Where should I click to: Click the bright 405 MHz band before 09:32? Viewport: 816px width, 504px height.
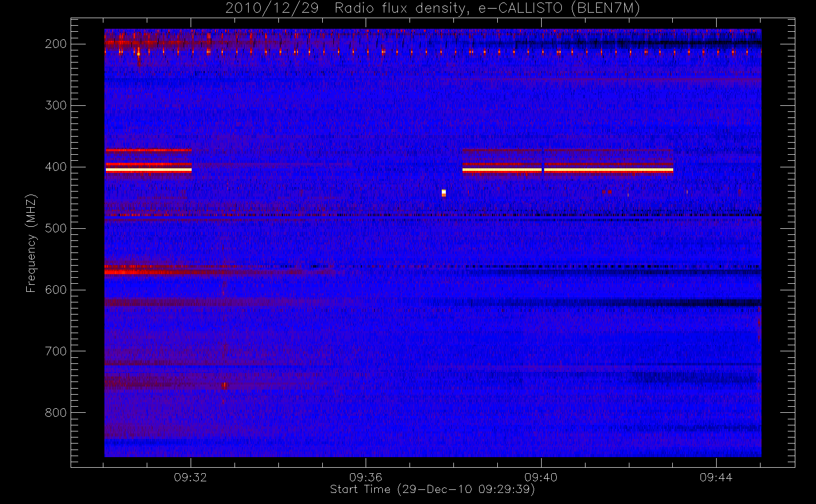coord(149,171)
